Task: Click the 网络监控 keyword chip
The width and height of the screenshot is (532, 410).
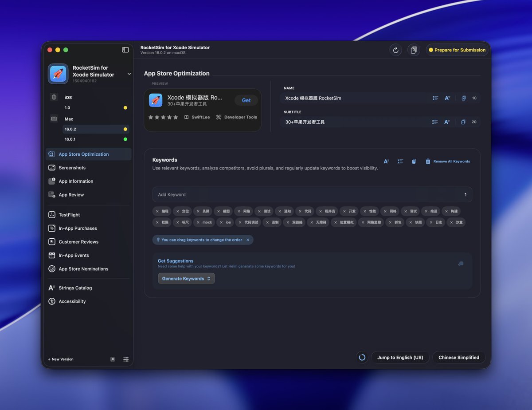Action: pos(372,222)
